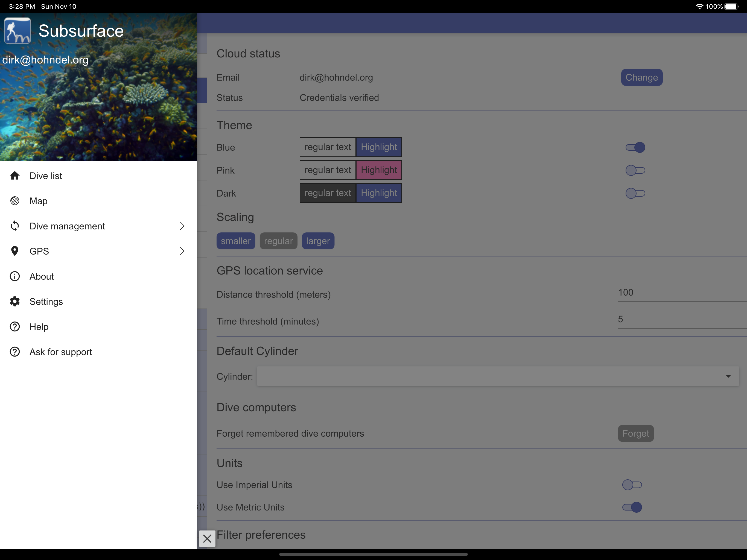
Task: Open Dive management via its sync icon
Action: tap(15, 226)
